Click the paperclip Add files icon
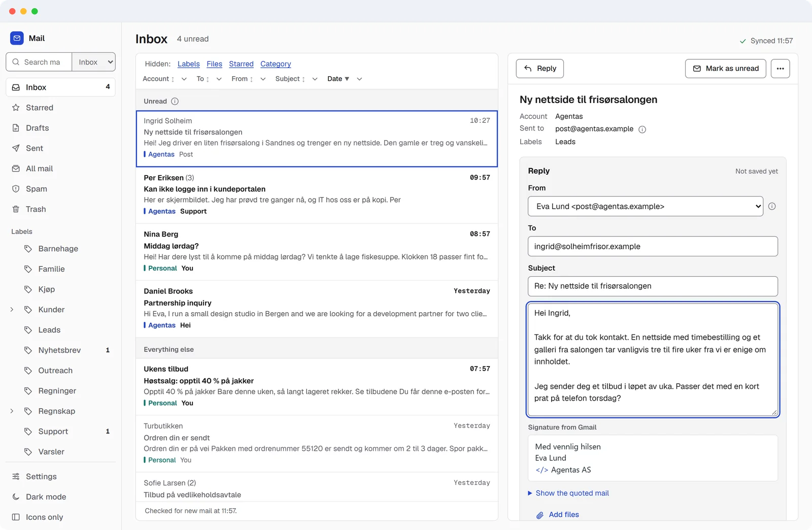Viewport: 812px width, 530px height. pyautogui.click(x=540, y=515)
